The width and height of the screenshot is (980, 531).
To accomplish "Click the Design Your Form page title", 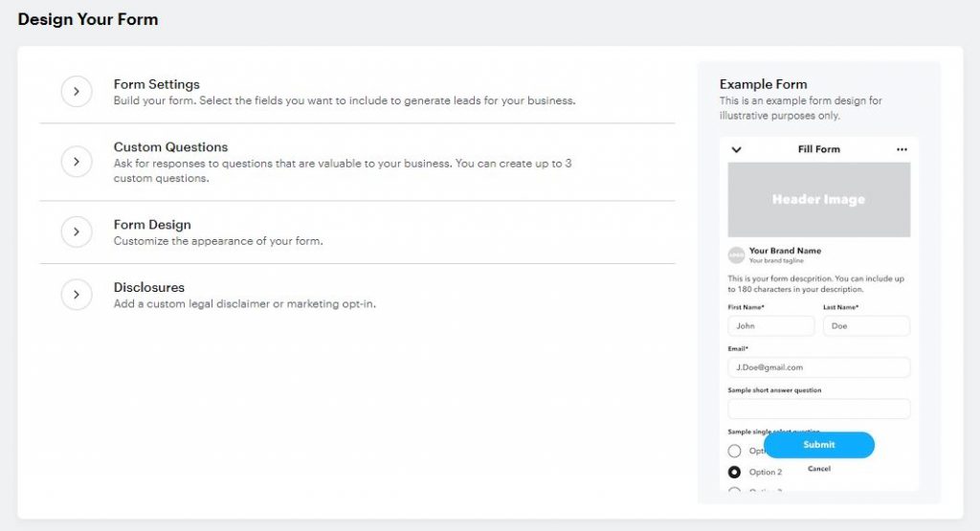I will pos(88,19).
